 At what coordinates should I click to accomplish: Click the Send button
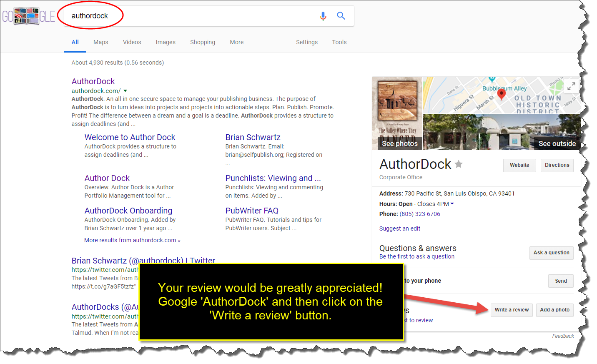tap(561, 281)
